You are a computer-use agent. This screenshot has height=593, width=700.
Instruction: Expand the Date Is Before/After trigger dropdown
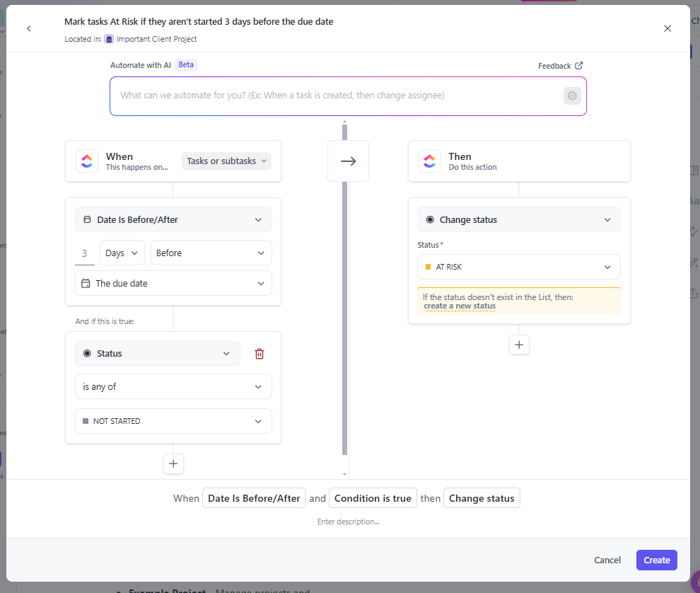click(x=173, y=220)
